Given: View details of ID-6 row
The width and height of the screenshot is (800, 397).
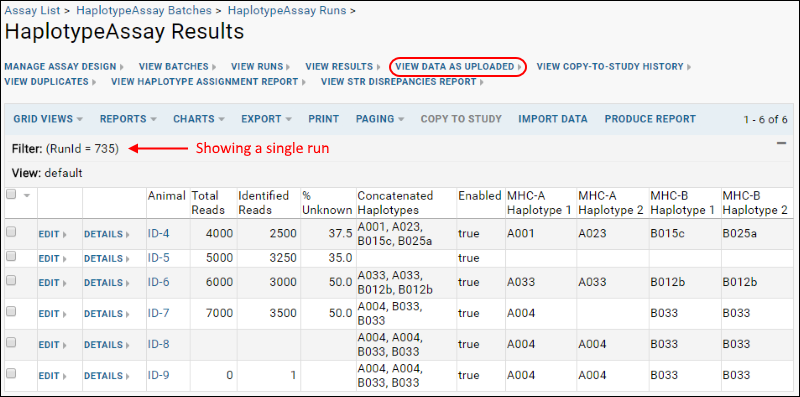Looking at the screenshot, I should pos(107,283).
